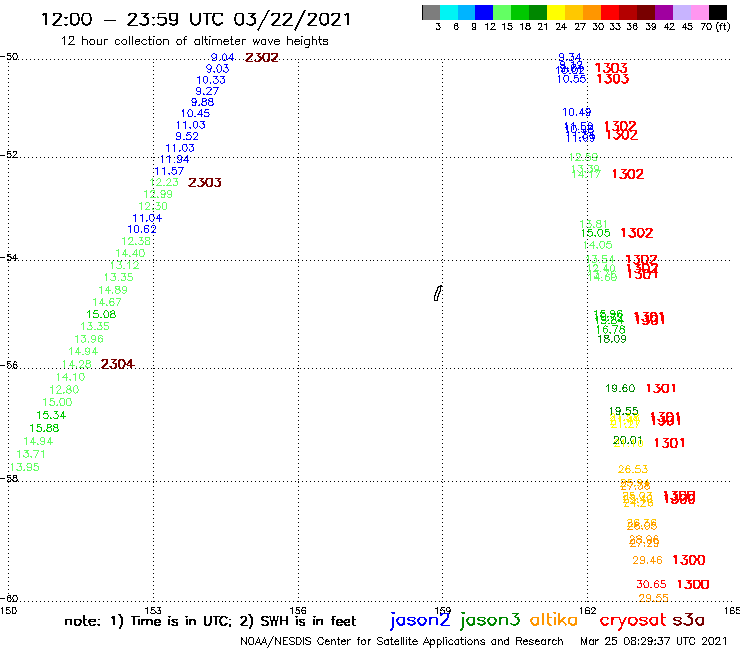Viewport: 740px width, 650px height.
Task: Click wave height reading 13.95
Action: [x=25, y=467]
